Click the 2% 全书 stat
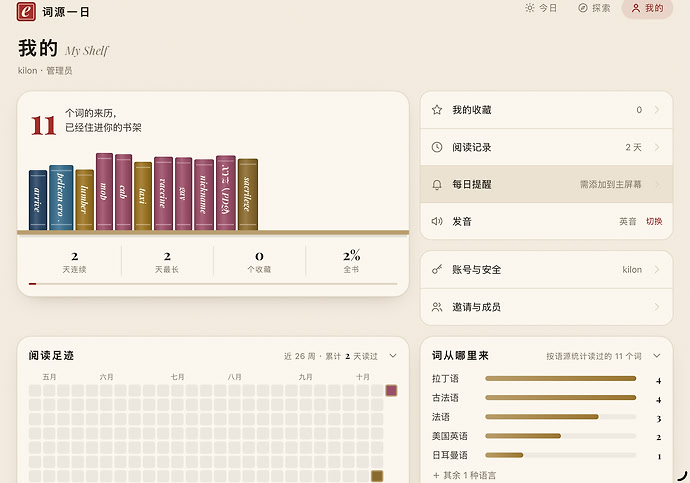Screen dimensions: 690x483 point(352,262)
